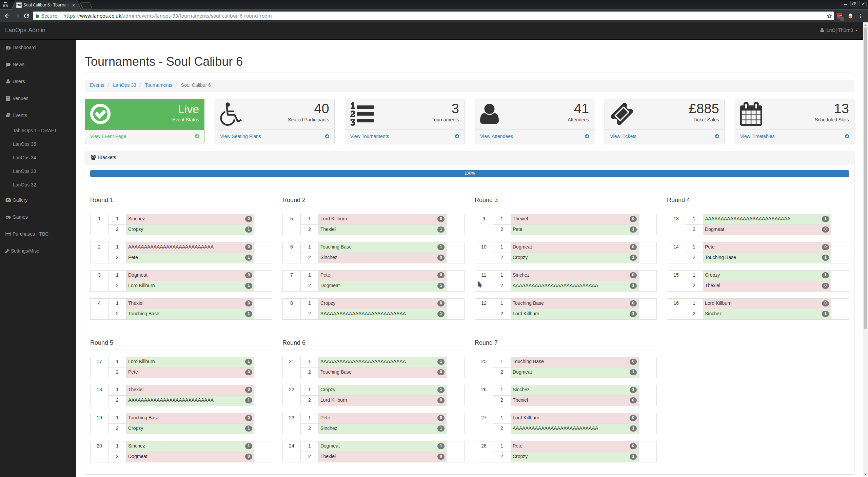
Task: Select the Tournaments breadcrumb item
Action: click(159, 85)
